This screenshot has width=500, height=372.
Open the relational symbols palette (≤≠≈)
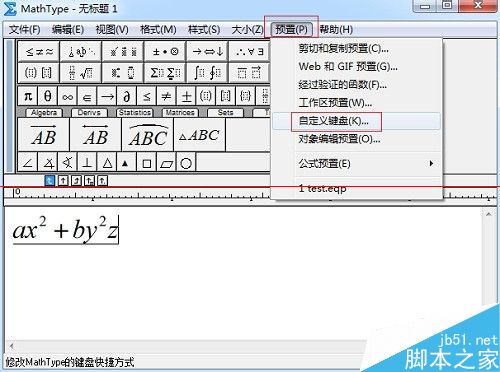tap(39, 52)
